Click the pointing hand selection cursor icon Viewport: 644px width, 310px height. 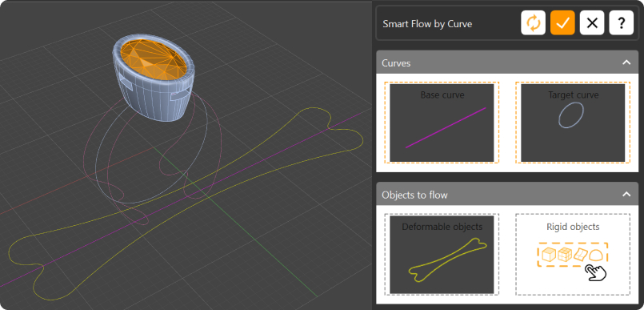coord(595,273)
